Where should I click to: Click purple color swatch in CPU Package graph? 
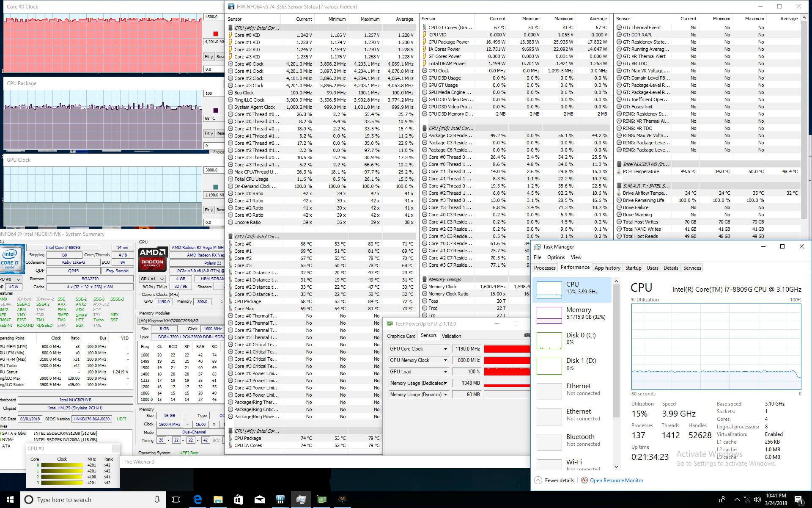(216, 110)
